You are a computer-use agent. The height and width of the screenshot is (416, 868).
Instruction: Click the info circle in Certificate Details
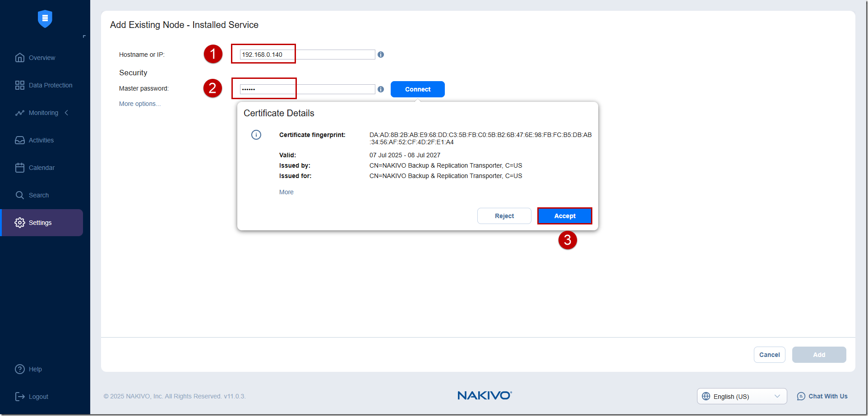pyautogui.click(x=256, y=135)
